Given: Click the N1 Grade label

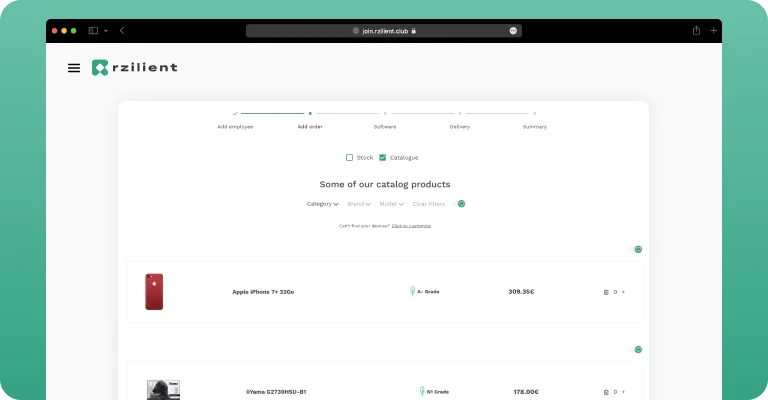Looking at the screenshot, I should pyautogui.click(x=437, y=392).
